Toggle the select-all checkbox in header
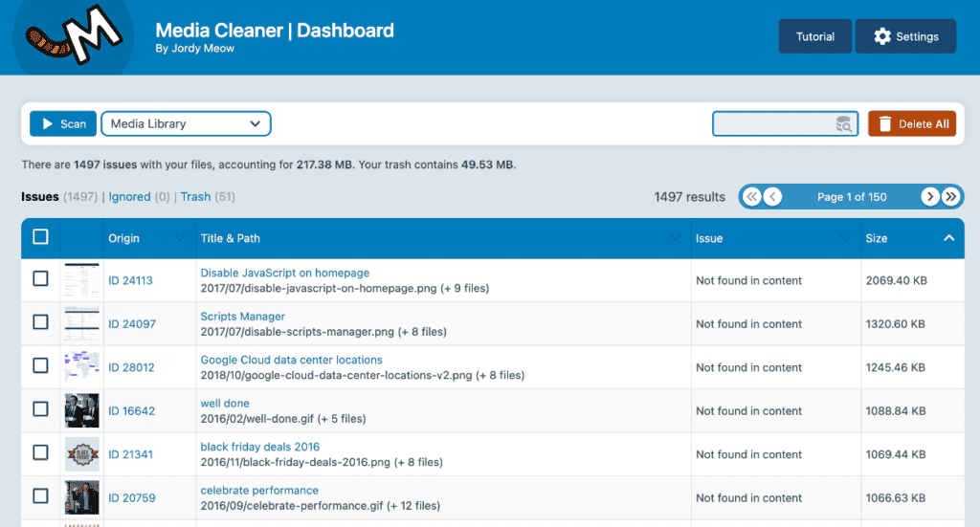The height and width of the screenshot is (527, 980). pos(40,236)
